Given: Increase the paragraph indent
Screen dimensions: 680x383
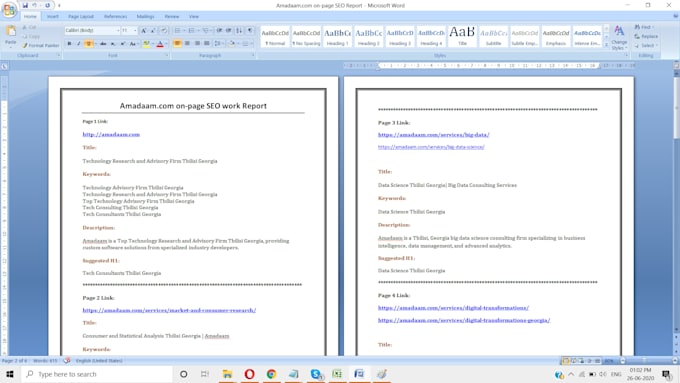Looking at the screenshot, I should pyautogui.click(x=229, y=30).
